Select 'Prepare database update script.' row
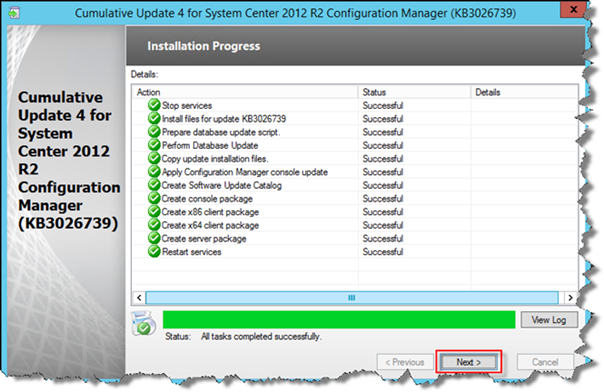The width and height of the screenshot is (604, 392). [x=221, y=132]
